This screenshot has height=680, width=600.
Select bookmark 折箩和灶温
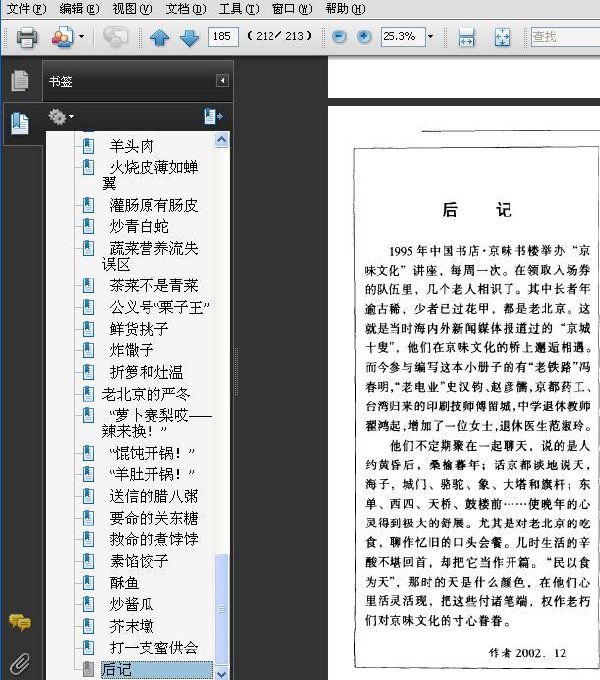pyautogui.click(x=146, y=372)
